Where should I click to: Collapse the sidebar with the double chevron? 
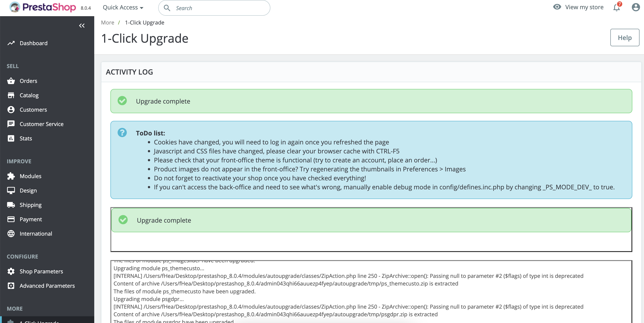click(x=81, y=25)
